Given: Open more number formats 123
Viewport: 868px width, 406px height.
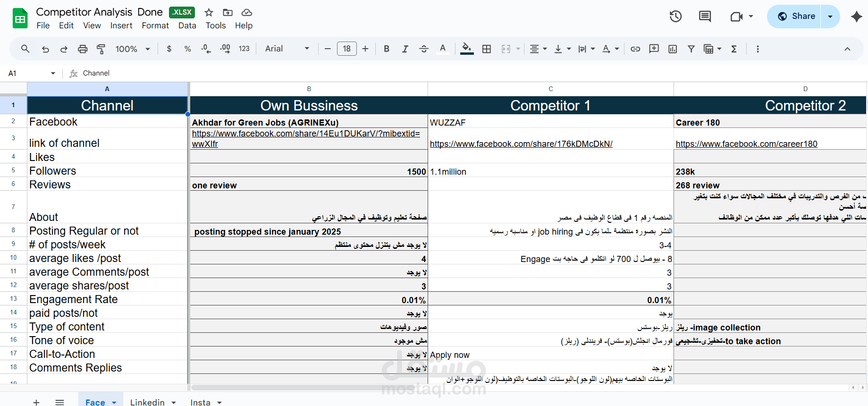Looking at the screenshot, I should click(244, 49).
